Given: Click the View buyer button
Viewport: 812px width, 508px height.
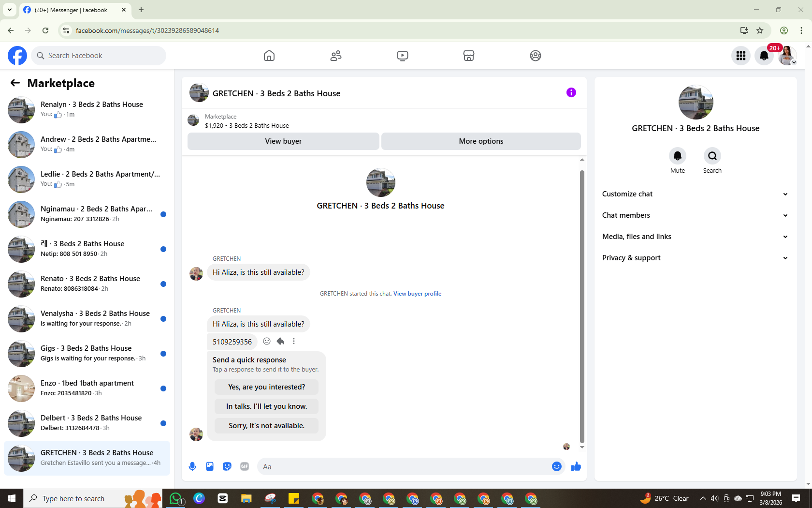Looking at the screenshot, I should click(x=283, y=141).
